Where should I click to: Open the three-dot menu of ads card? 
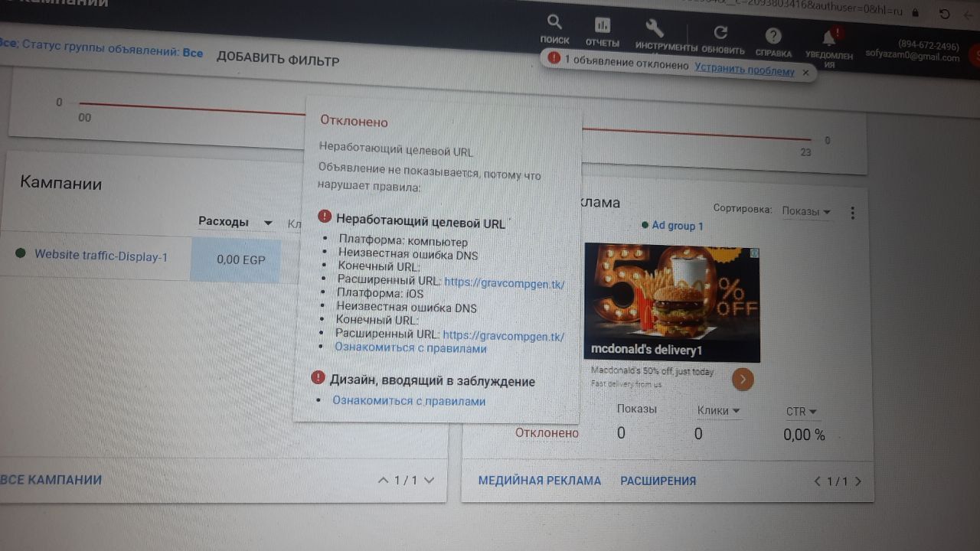click(853, 214)
